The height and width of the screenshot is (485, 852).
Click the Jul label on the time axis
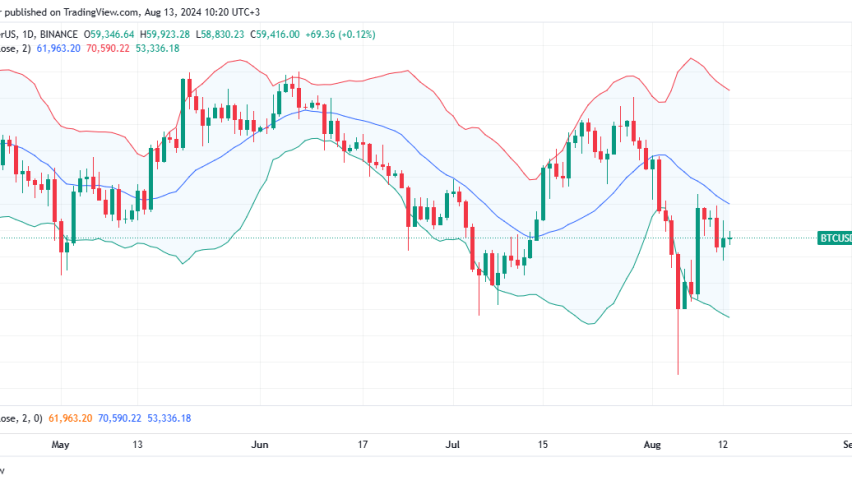tap(452, 444)
